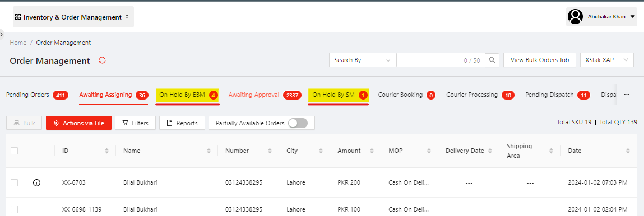644x216 pixels.
Task: Sort by ID column arrows
Action: click(107, 151)
